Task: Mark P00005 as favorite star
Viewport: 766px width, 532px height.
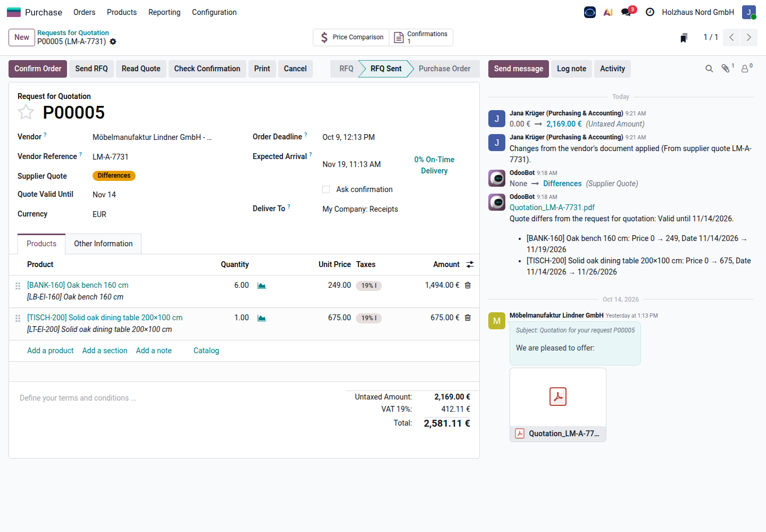Action: [x=26, y=112]
